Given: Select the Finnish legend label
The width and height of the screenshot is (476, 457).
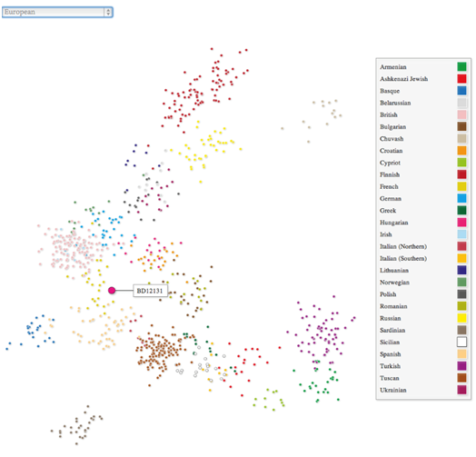Looking at the screenshot, I should (x=390, y=174).
